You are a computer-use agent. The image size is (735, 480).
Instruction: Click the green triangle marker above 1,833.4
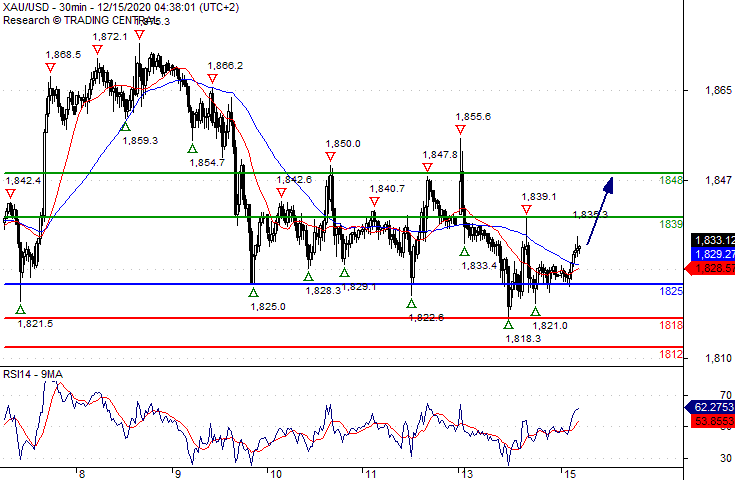click(464, 252)
